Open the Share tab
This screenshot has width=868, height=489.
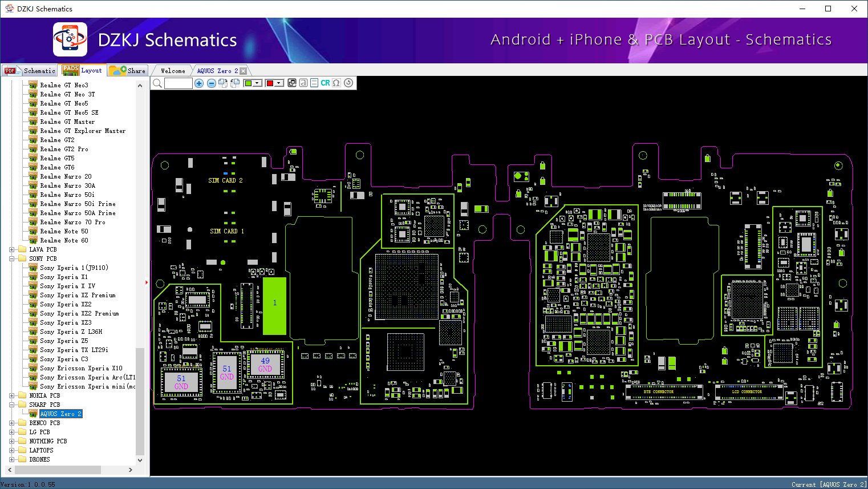tap(128, 71)
